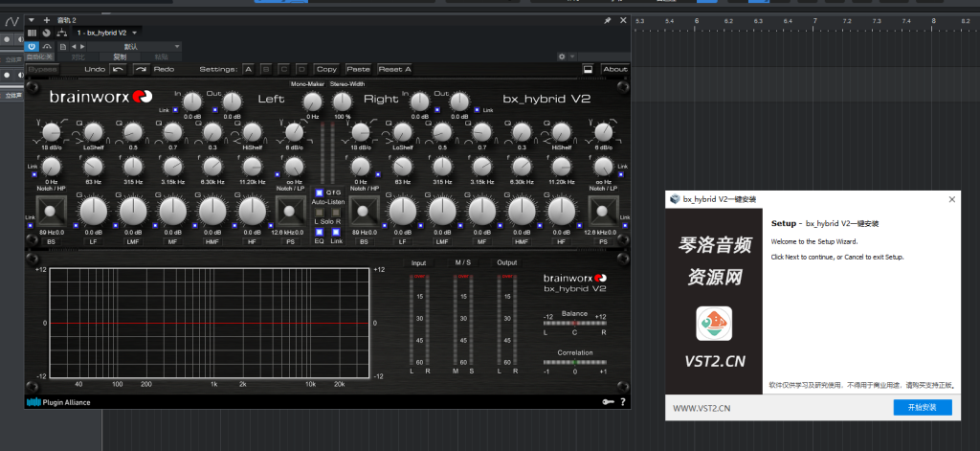Select settings slot A
This screenshot has height=451, width=980.
coord(248,70)
